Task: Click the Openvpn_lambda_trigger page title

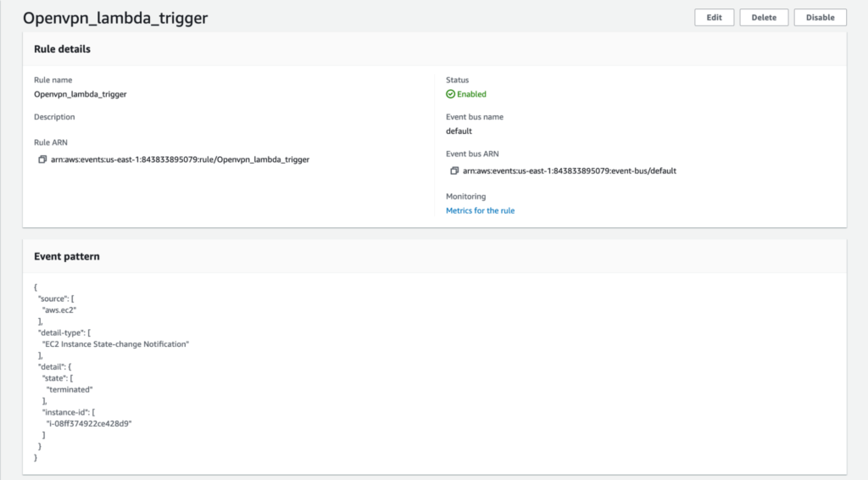Action: pyautogui.click(x=115, y=17)
